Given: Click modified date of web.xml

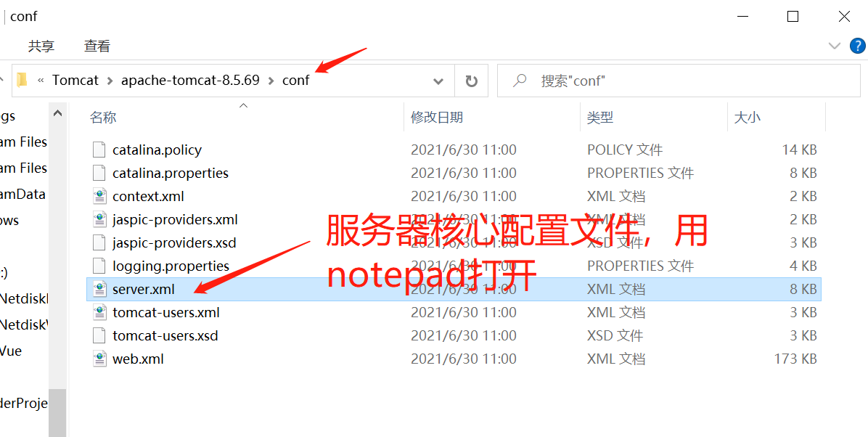Looking at the screenshot, I should click(x=463, y=359).
